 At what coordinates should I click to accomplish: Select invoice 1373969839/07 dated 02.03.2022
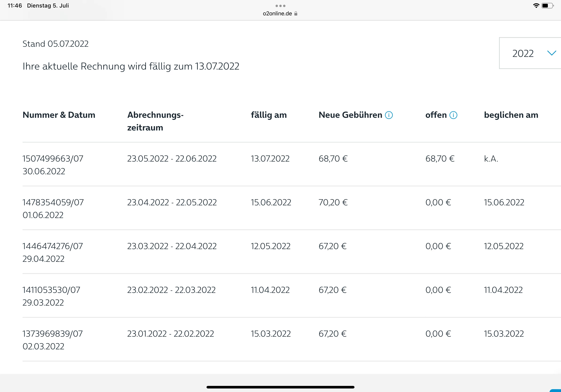coord(53,334)
